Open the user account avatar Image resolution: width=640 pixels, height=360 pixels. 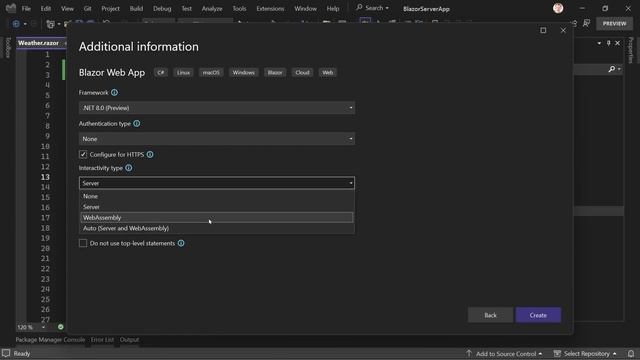coord(558,8)
